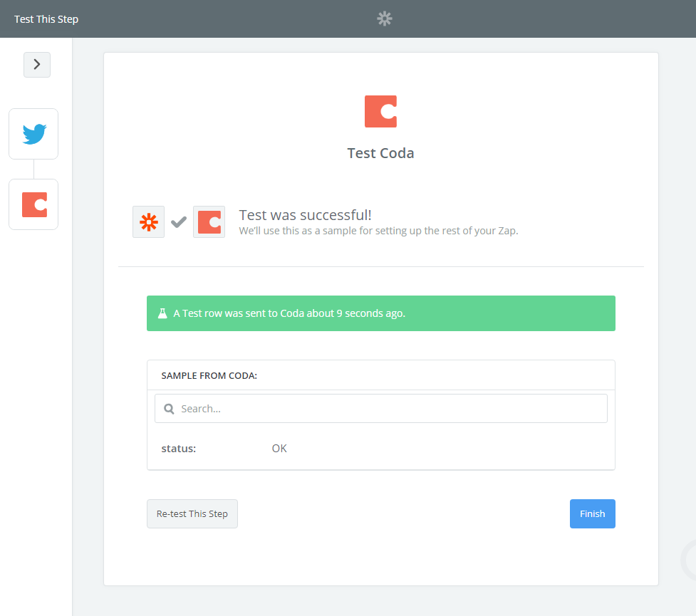This screenshot has height=616, width=696.
Task: Select the OK status value
Action: click(x=279, y=449)
